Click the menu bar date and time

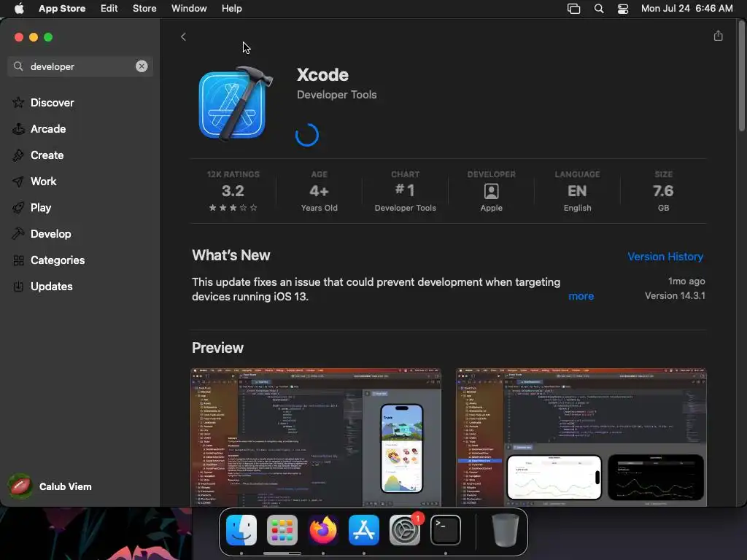point(686,9)
